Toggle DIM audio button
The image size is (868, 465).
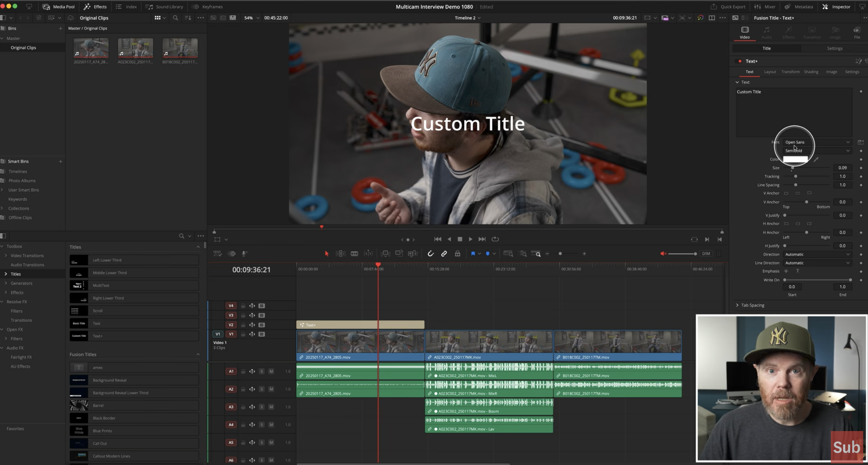click(706, 254)
